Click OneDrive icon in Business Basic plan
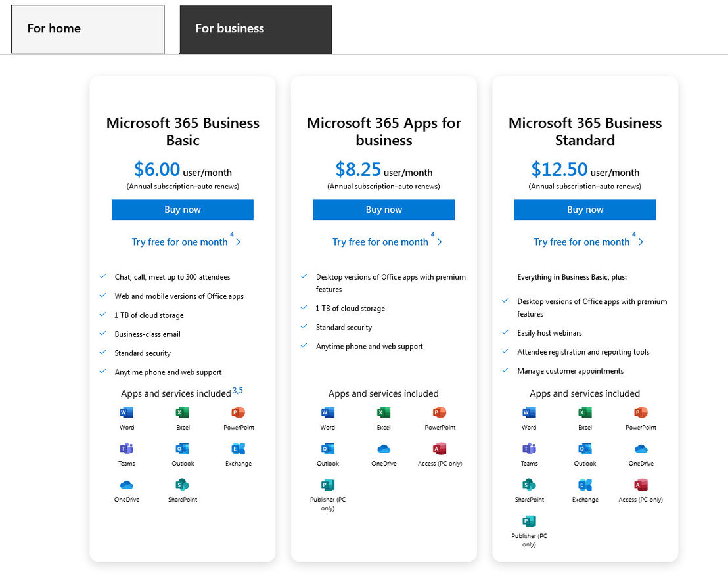 click(127, 485)
